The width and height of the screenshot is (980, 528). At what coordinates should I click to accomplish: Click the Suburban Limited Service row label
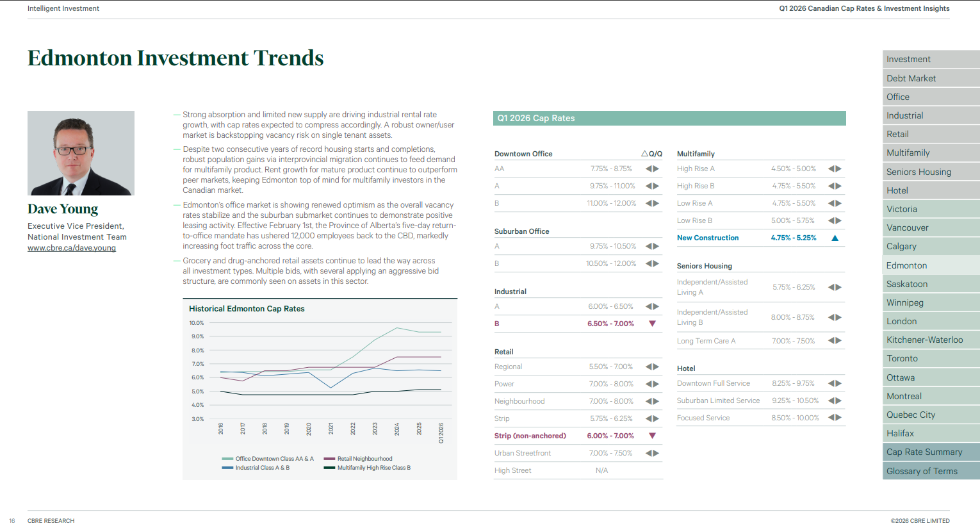(x=718, y=400)
